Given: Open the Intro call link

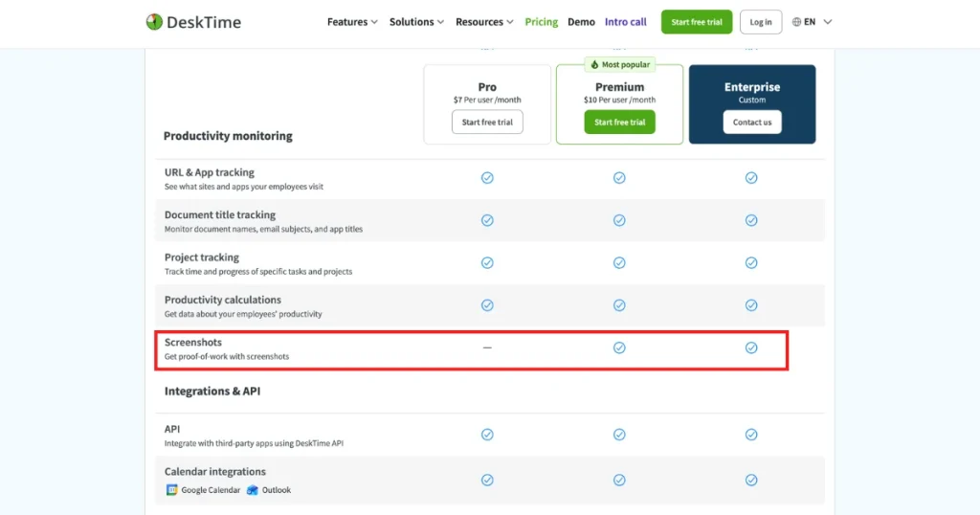Looking at the screenshot, I should (x=626, y=22).
